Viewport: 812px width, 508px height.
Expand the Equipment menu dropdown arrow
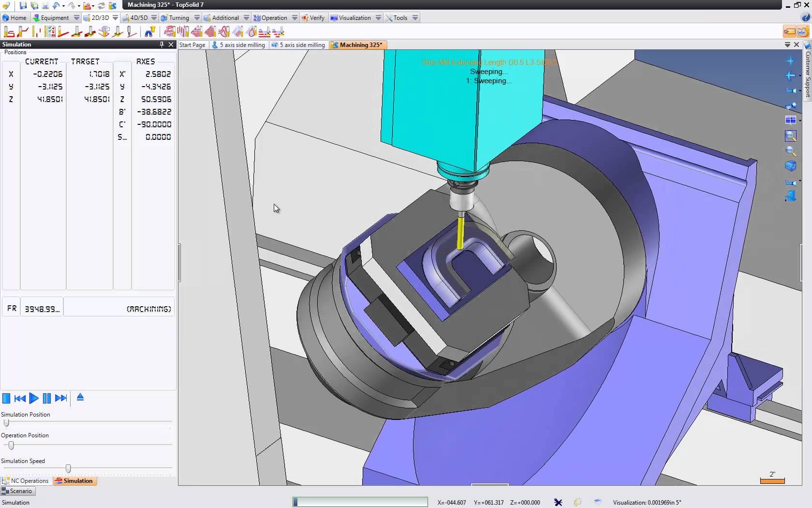[76, 18]
